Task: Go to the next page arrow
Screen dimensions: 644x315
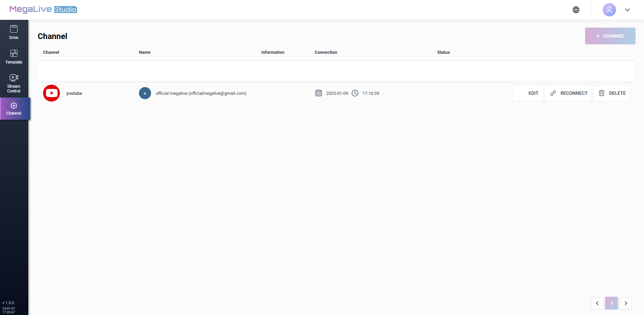Action: (x=626, y=303)
